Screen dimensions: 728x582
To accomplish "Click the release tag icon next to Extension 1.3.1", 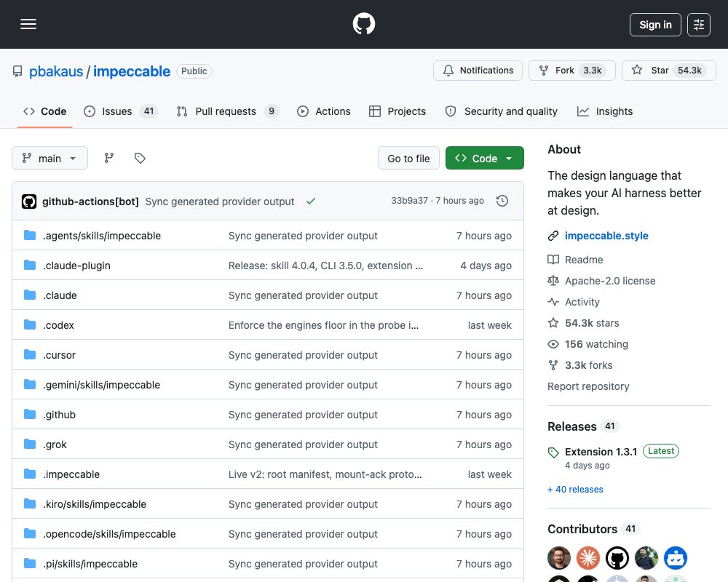I will [553, 453].
